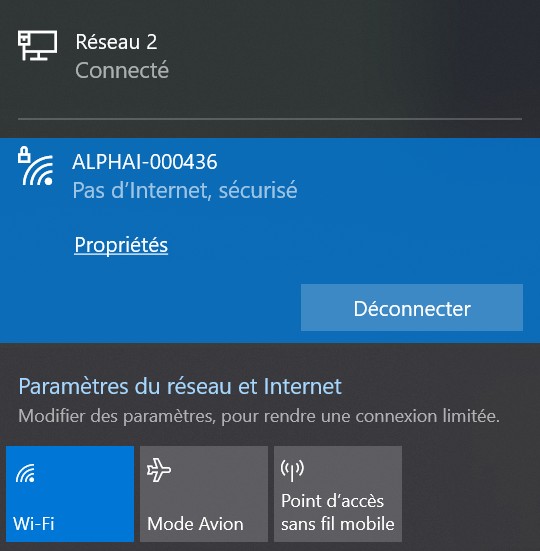Click the 'Wi-Fi' label on the blue tile
The height and width of the screenshot is (551, 540).
[x=34, y=524]
